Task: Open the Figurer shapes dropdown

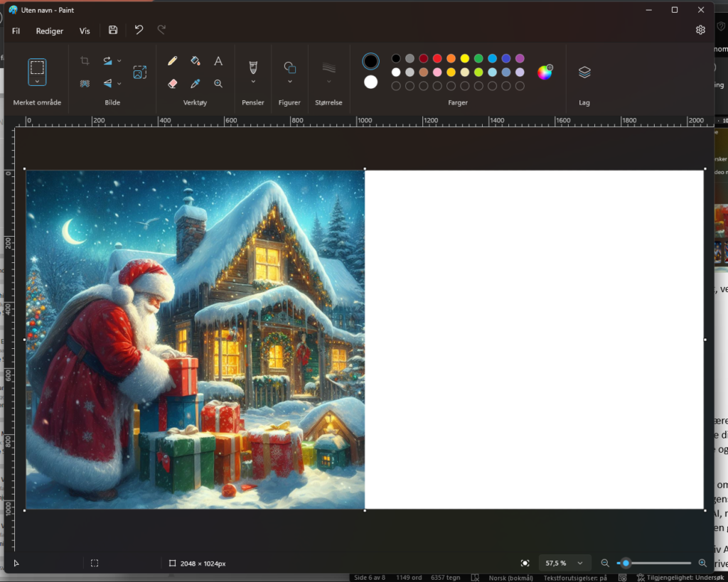Action: 289,71
